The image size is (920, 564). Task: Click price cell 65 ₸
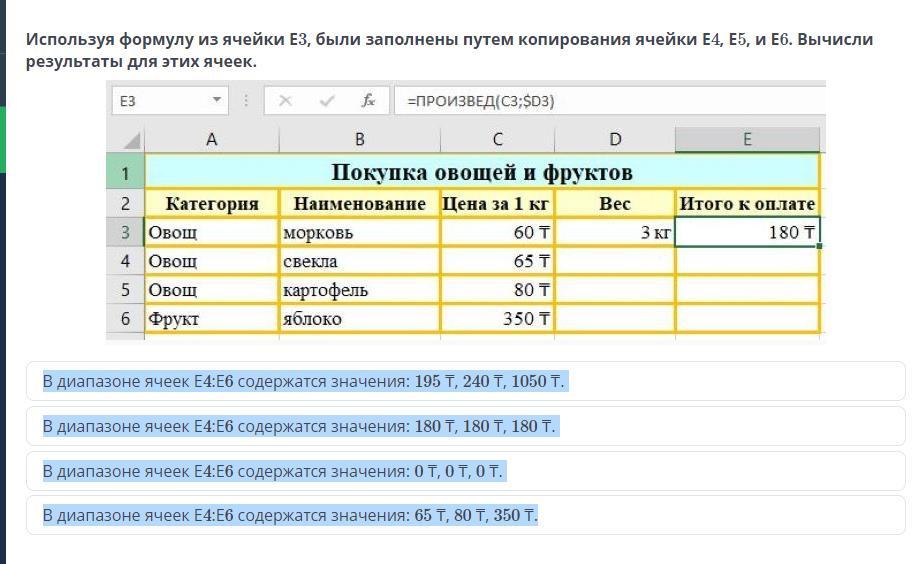coord(498,261)
